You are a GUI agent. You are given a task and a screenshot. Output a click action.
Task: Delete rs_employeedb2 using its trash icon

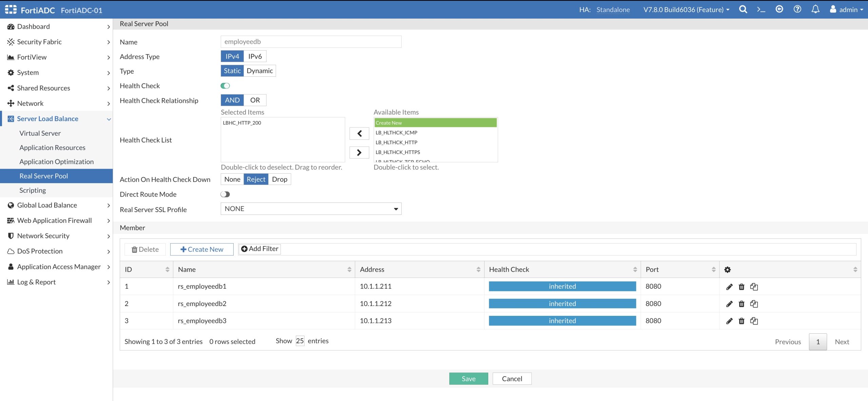click(x=742, y=304)
